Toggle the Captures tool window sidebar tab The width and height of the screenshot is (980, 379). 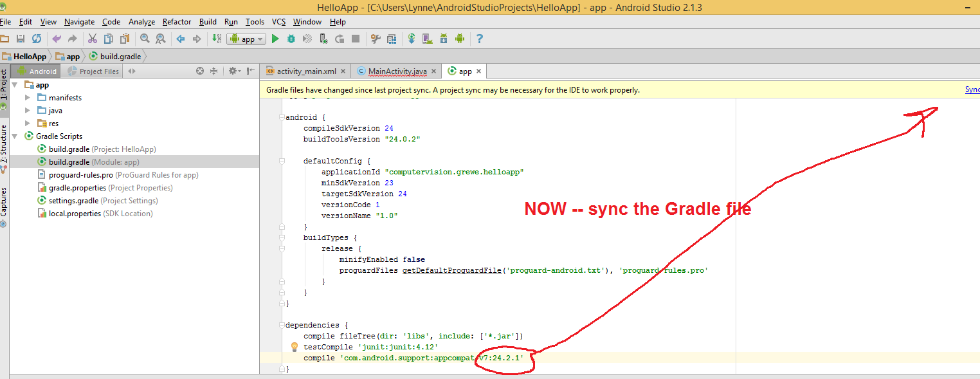[4, 202]
